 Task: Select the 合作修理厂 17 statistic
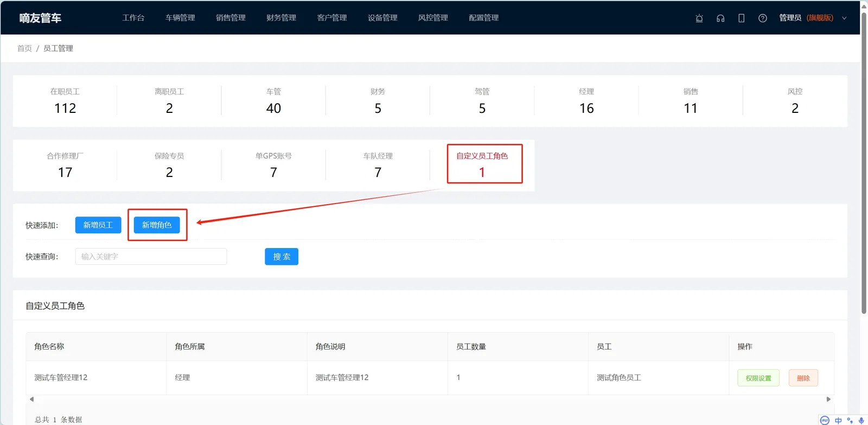[65, 165]
